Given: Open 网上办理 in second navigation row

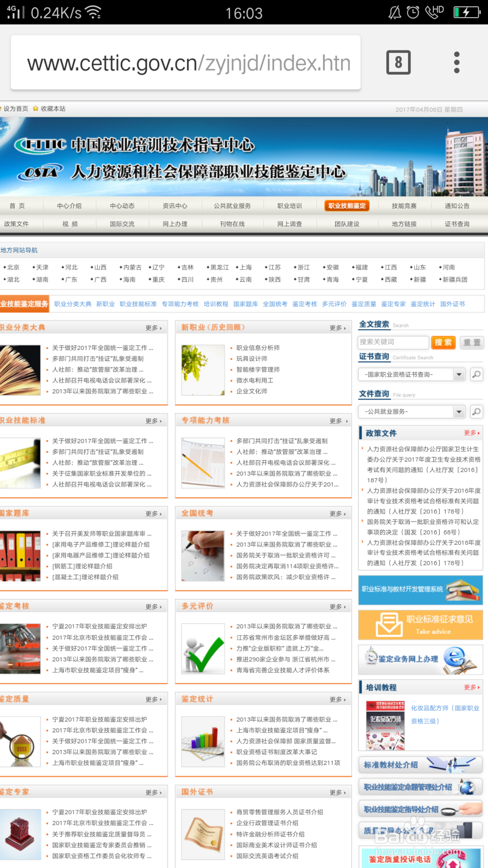Looking at the screenshot, I should 175,224.
